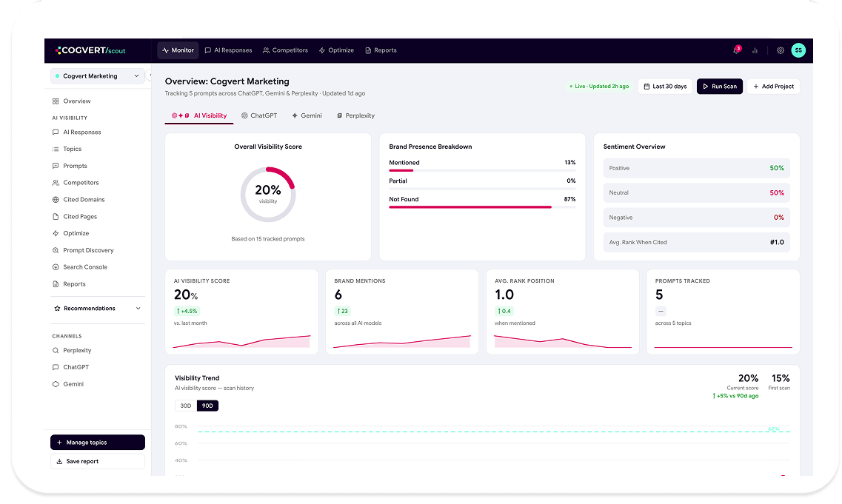Click the download icon on Save report

point(59,462)
